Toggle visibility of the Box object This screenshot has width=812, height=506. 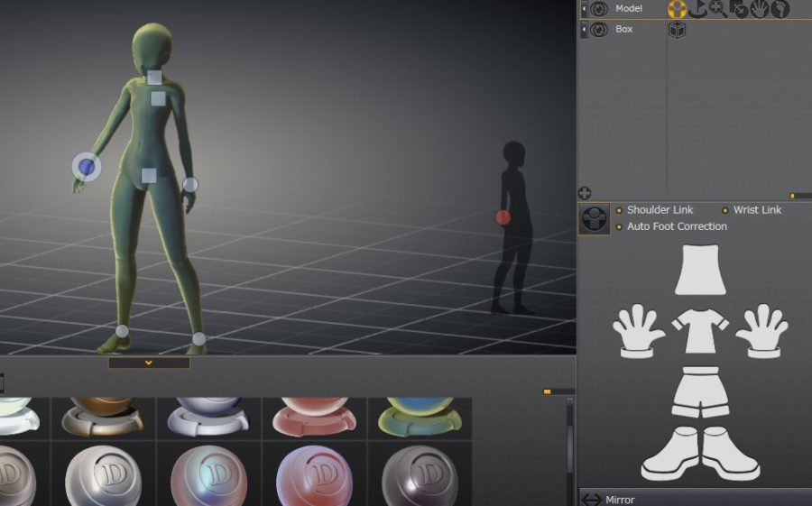pyautogui.click(x=599, y=30)
